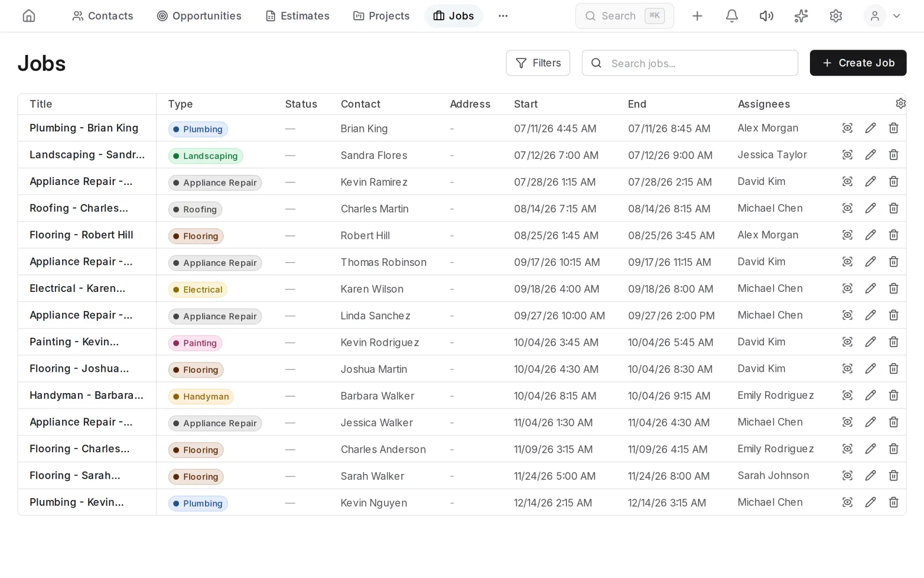Edit the Electrical Karen Wilson job
Image resolution: width=924 pixels, height=578 pixels.
coord(870,289)
